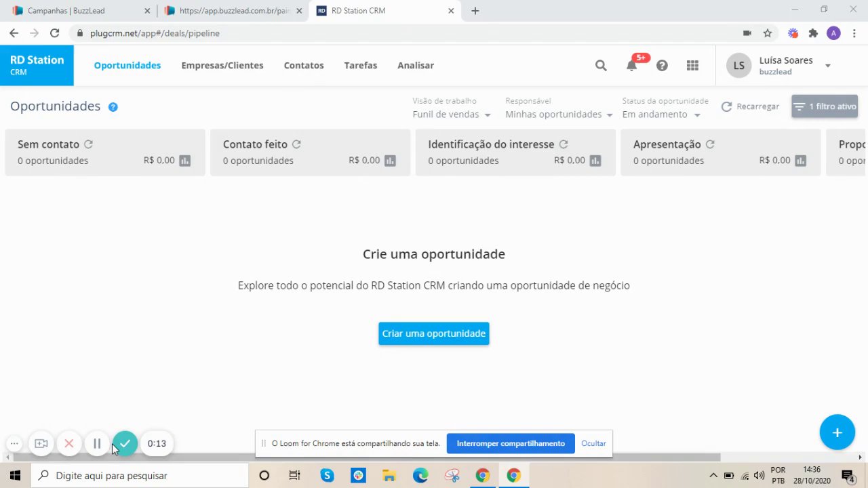Open the Em andamento status dropdown
The image size is (868, 488).
click(661, 115)
